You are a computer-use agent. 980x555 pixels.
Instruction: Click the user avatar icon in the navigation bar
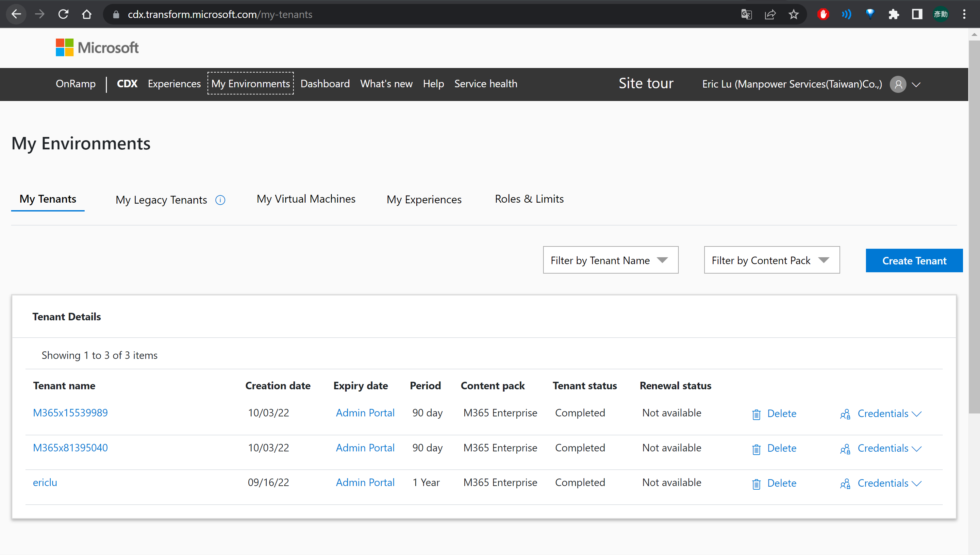(898, 84)
